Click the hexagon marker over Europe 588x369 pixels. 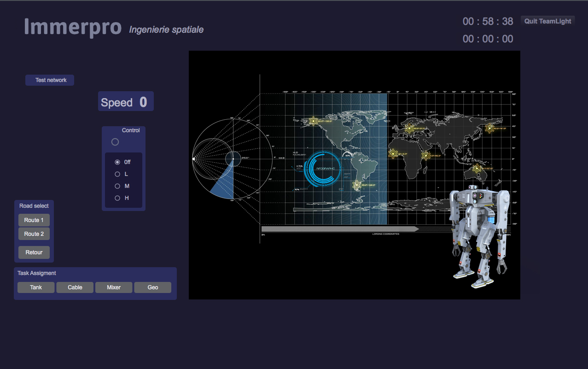point(408,129)
